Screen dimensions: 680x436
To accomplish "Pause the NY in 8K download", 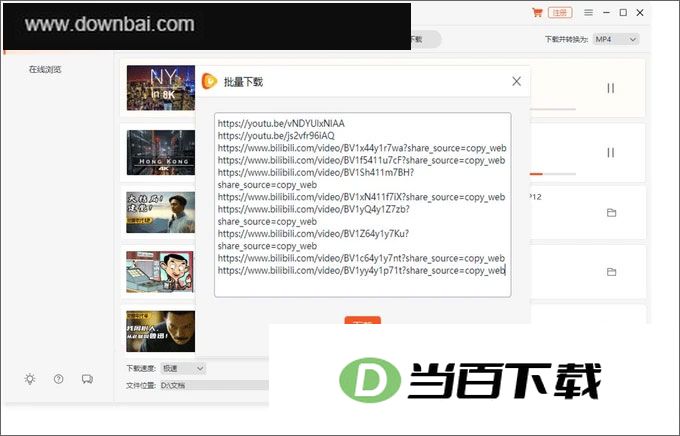I will pyautogui.click(x=611, y=89).
